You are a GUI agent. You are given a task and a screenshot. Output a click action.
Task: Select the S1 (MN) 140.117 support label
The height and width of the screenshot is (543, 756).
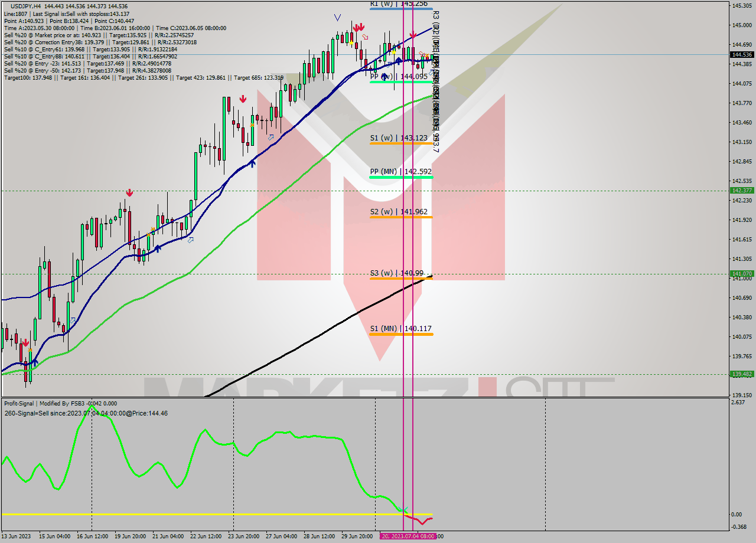[400, 328]
